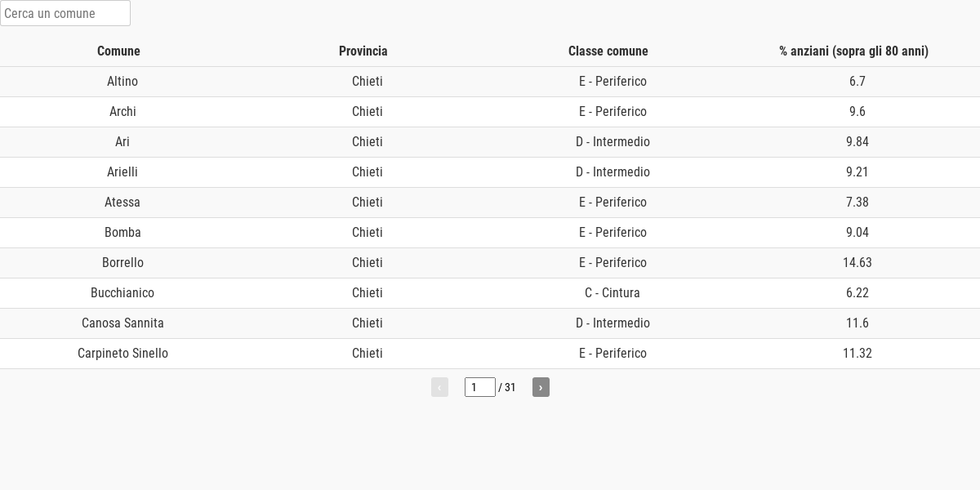
Task: Click the Ari comune name
Action: click(x=122, y=142)
